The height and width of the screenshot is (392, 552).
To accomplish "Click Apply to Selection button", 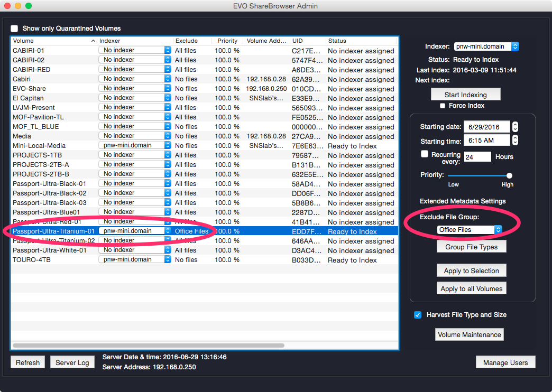I will (472, 270).
